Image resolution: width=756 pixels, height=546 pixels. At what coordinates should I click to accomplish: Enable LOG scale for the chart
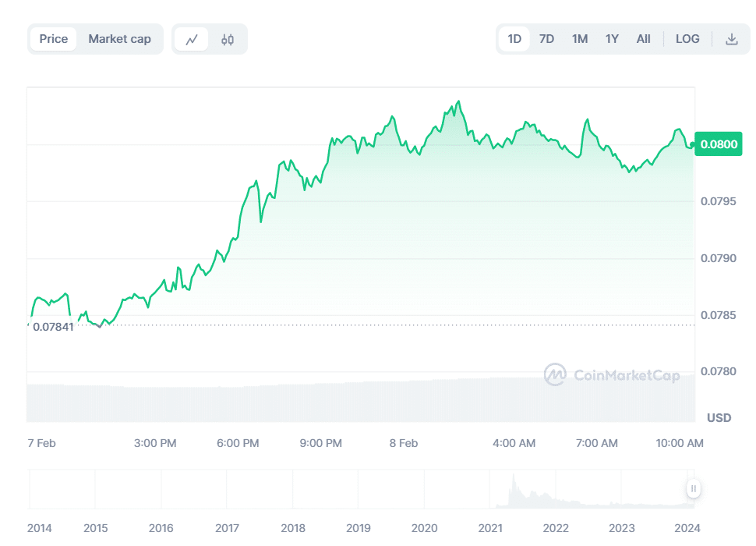point(687,38)
